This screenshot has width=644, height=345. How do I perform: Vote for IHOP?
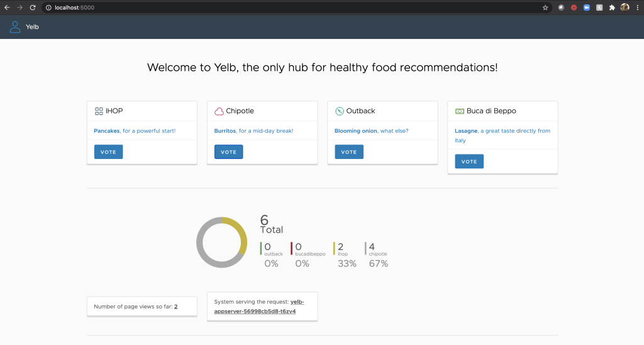[x=108, y=152]
